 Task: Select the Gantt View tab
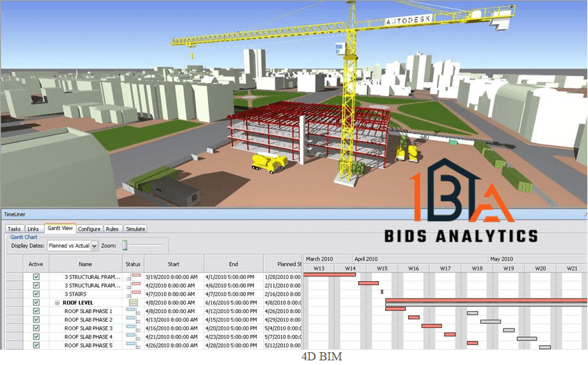pos(60,228)
